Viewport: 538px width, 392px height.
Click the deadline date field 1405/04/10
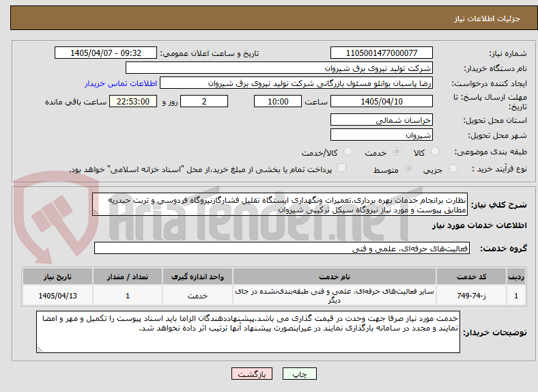tap(382, 101)
